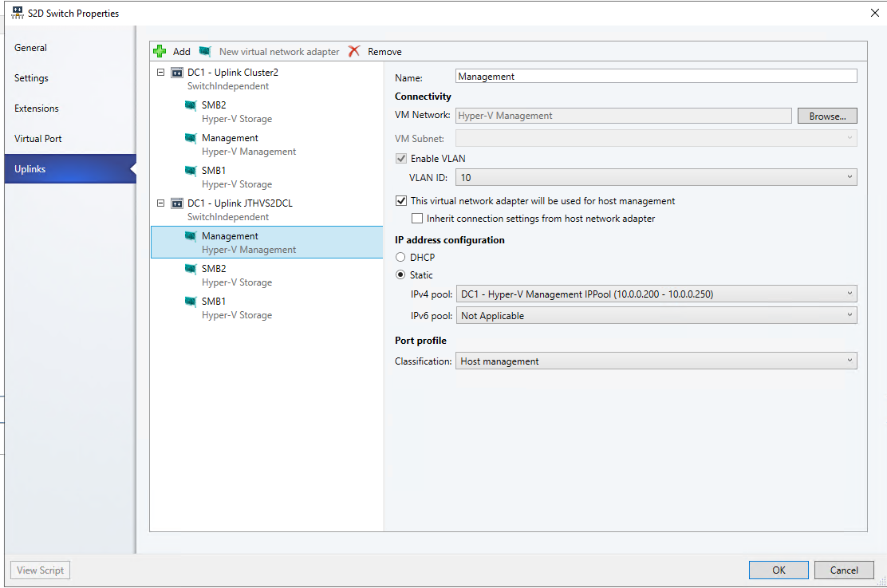Disable the Enable VLAN checkbox
887x588 pixels.
(x=400, y=158)
